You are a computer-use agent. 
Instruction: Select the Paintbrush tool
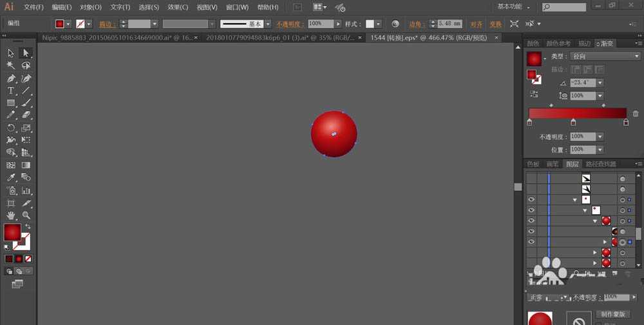tap(26, 103)
